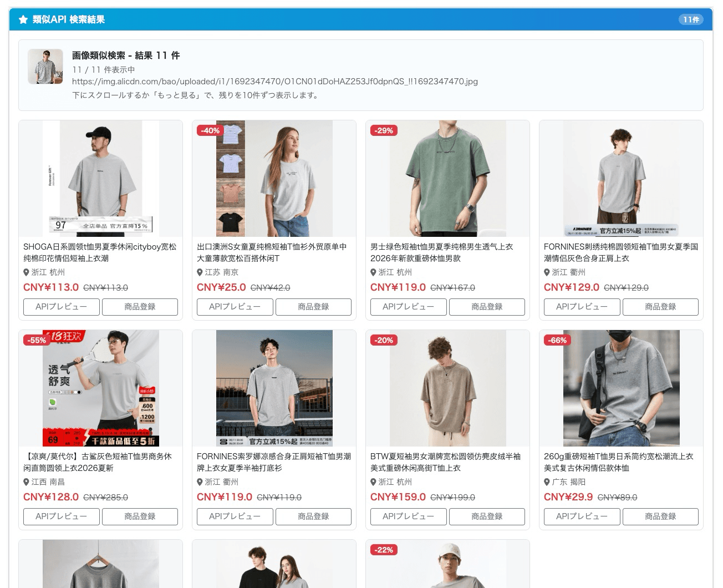The image size is (723, 588).
Task: Click the img.alicdn.com source image URL text
Action: pos(275,81)
